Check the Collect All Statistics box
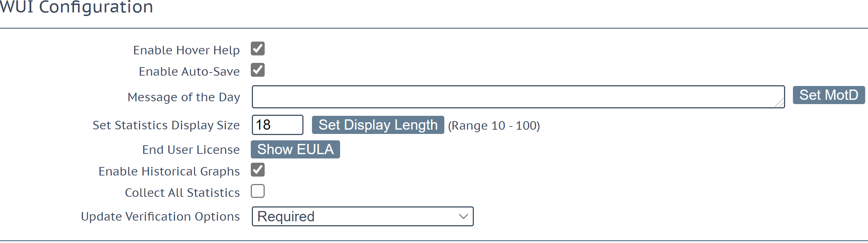The image size is (868, 243). pos(258,191)
